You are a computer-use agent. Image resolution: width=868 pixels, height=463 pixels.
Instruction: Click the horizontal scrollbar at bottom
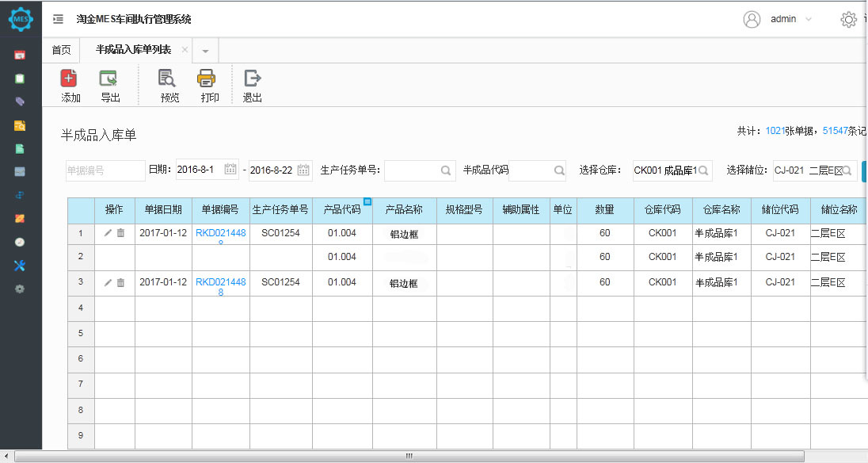[x=409, y=457]
